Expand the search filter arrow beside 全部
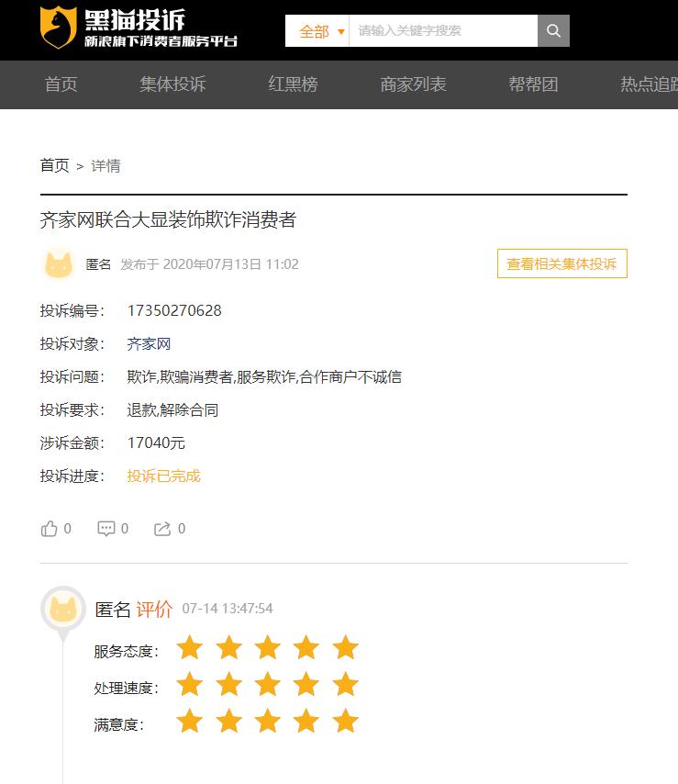Screen dimensions: 678x784 point(340,30)
